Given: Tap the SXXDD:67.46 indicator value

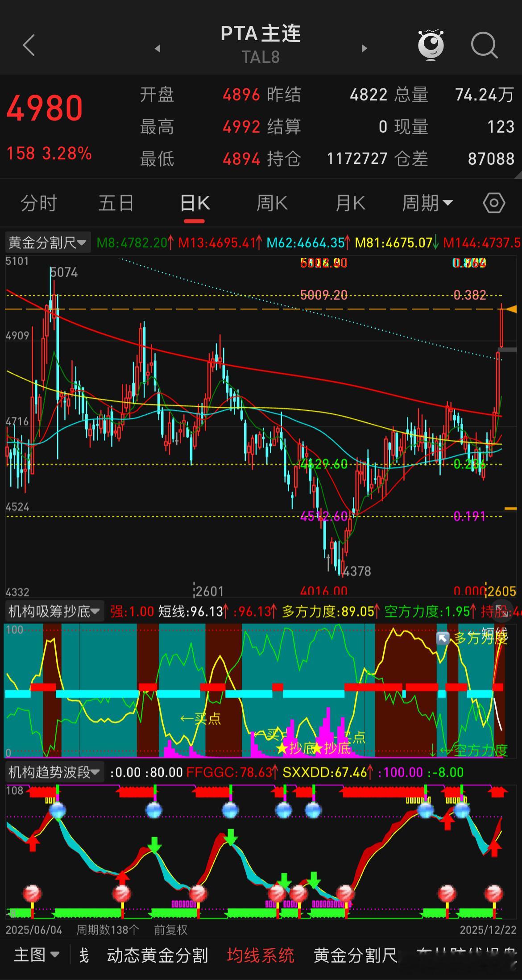Looking at the screenshot, I should click(x=327, y=772).
